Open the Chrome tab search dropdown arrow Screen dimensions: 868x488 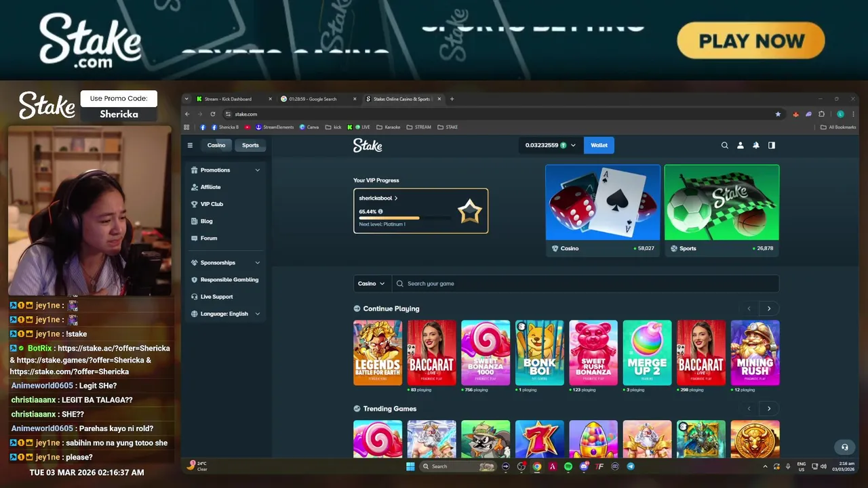pos(186,99)
